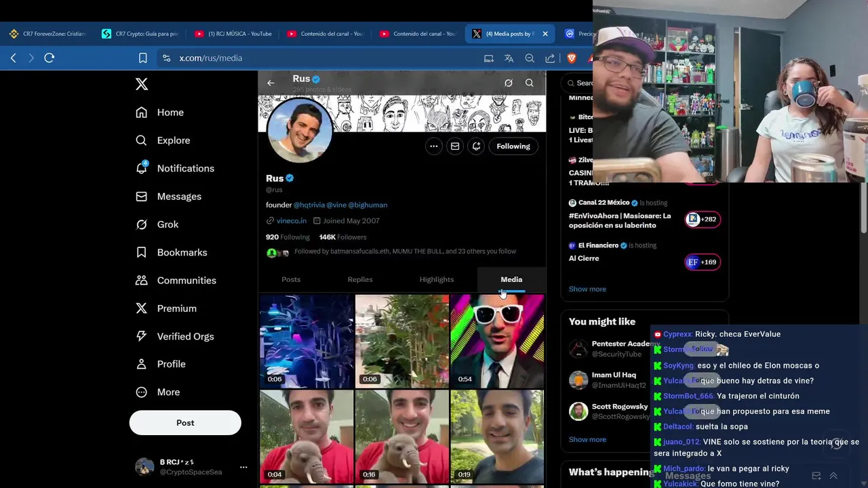868x488 pixels.
Task: Open three-dot more options on Rus profile
Action: [433, 146]
